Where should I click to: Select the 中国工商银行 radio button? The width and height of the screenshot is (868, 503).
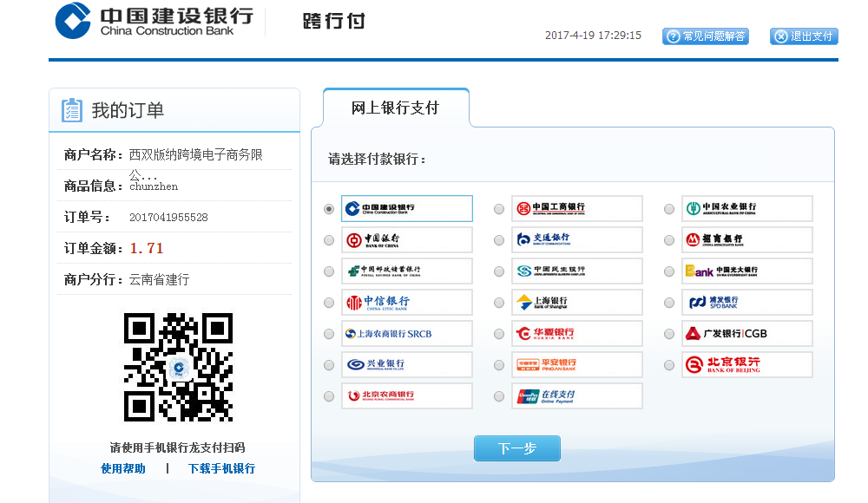(499, 209)
